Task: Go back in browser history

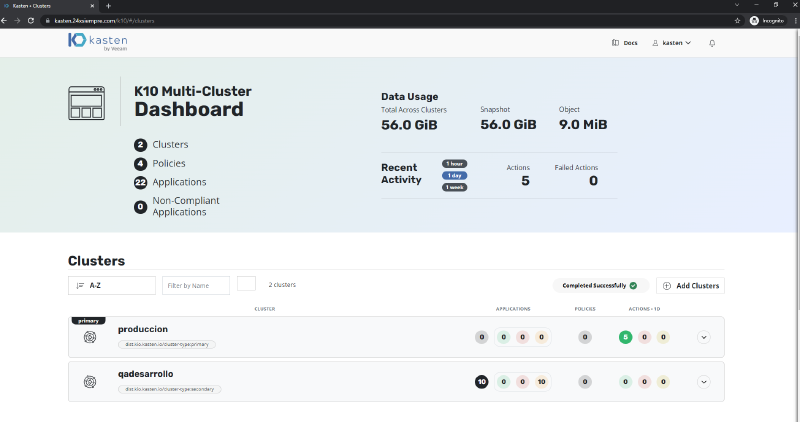Action: 4,20
